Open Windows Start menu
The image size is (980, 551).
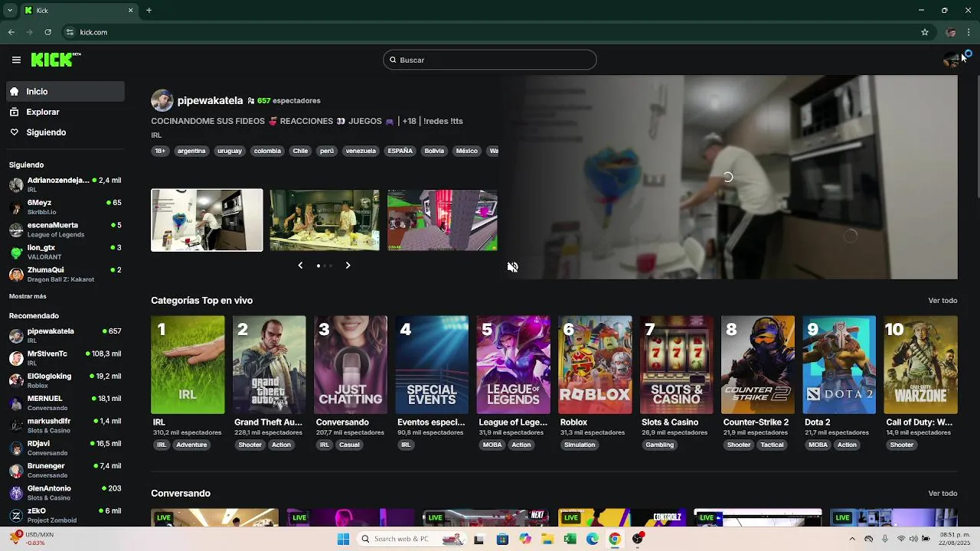click(x=343, y=539)
